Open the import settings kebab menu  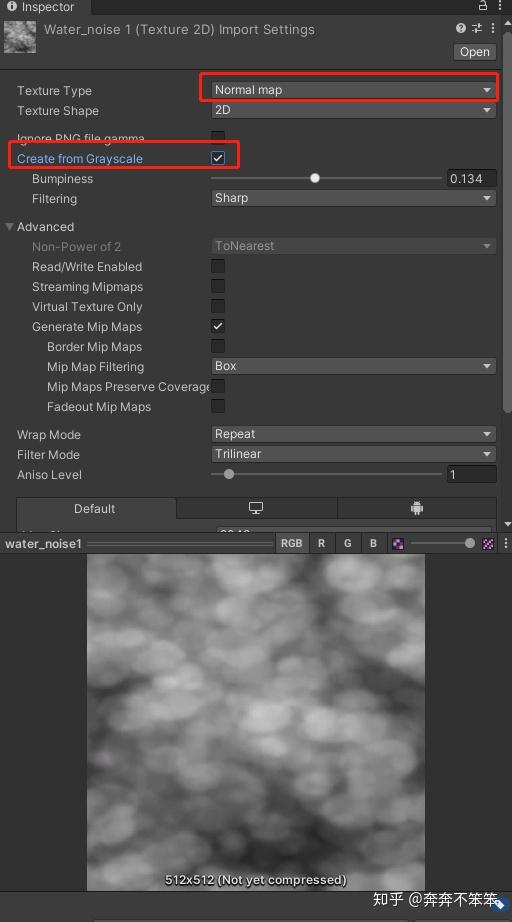(x=493, y=28)
